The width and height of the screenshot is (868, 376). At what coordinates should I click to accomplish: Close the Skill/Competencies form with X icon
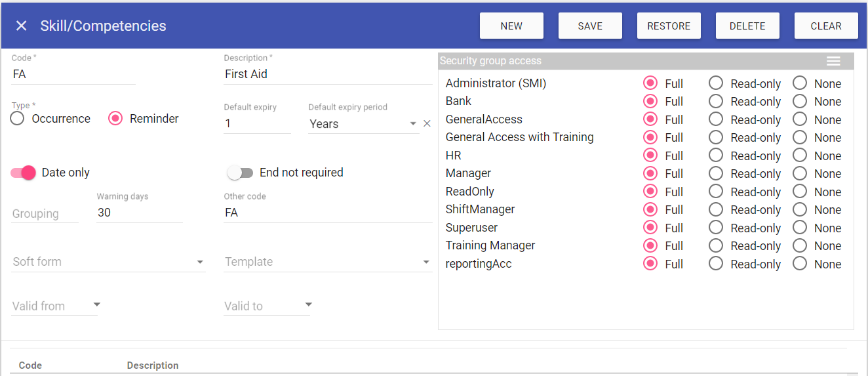(x=21, y=26)
